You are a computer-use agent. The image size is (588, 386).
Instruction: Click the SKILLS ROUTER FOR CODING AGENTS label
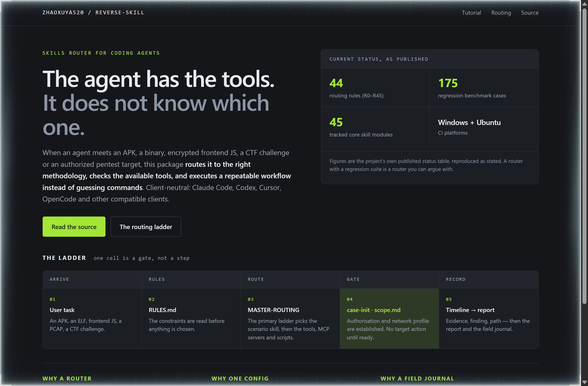click(x=101, y=53)
